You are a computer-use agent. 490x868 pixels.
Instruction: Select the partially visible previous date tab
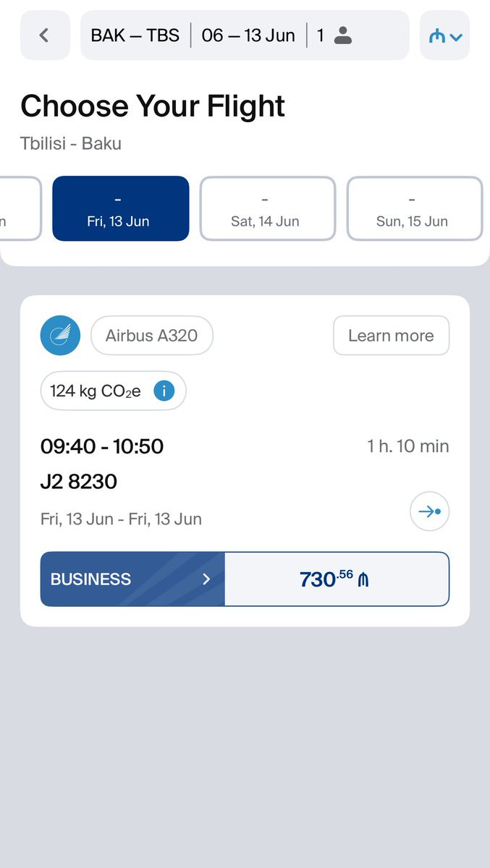click(x=20, y=208)
